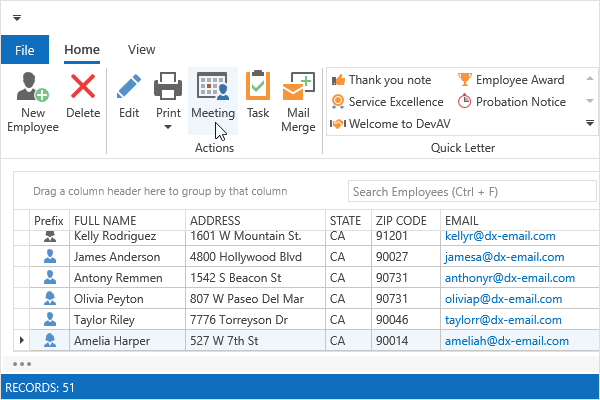Choose the Employee Award letter

tap(511, 80)
